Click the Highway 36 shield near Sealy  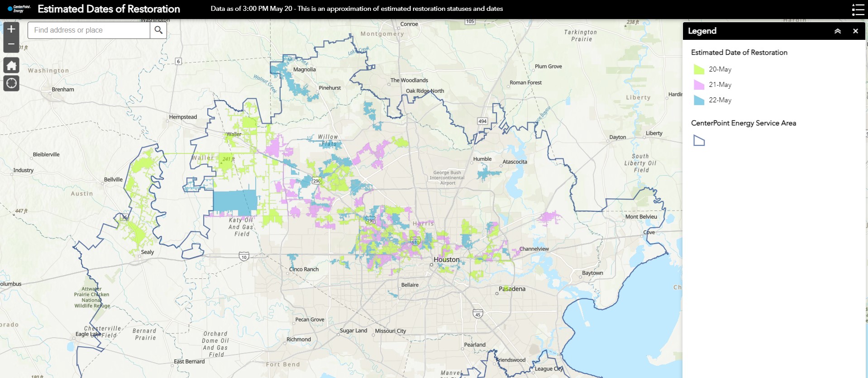(124, 217)
